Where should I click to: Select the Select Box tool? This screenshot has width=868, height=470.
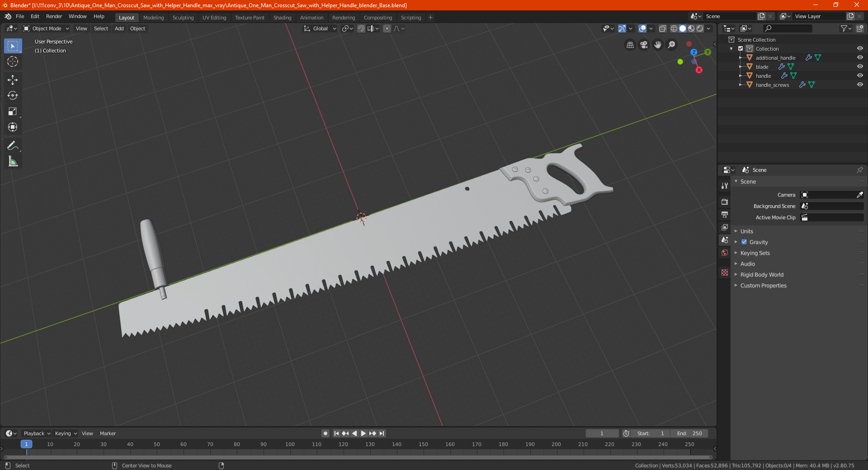point(13,46)
